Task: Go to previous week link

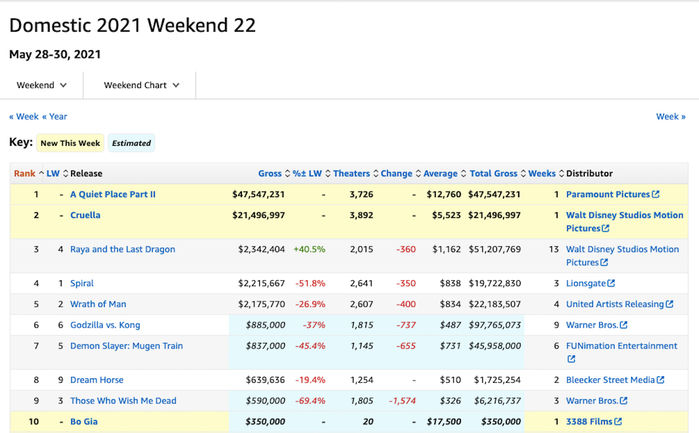Action: [x=24, y=116]
